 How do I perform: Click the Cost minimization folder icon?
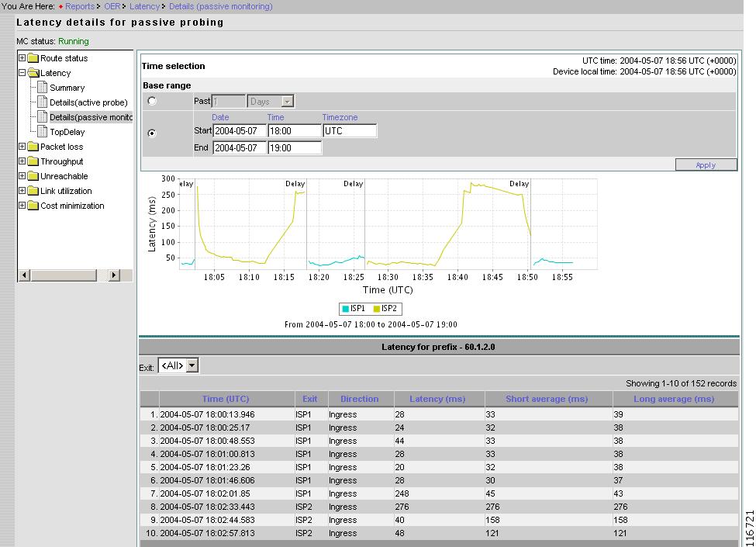[x=33, y=206]
